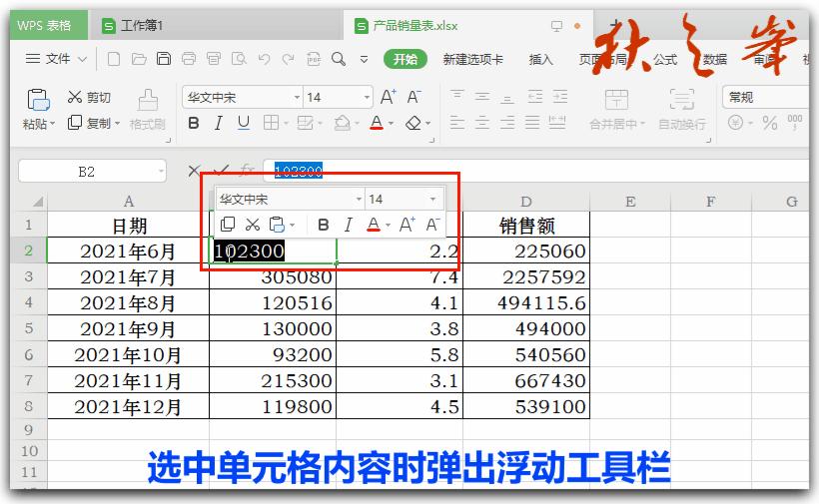Click the cell containing 2021年10月
This screenshot has height=504, width=819.
tap(128, 354)
